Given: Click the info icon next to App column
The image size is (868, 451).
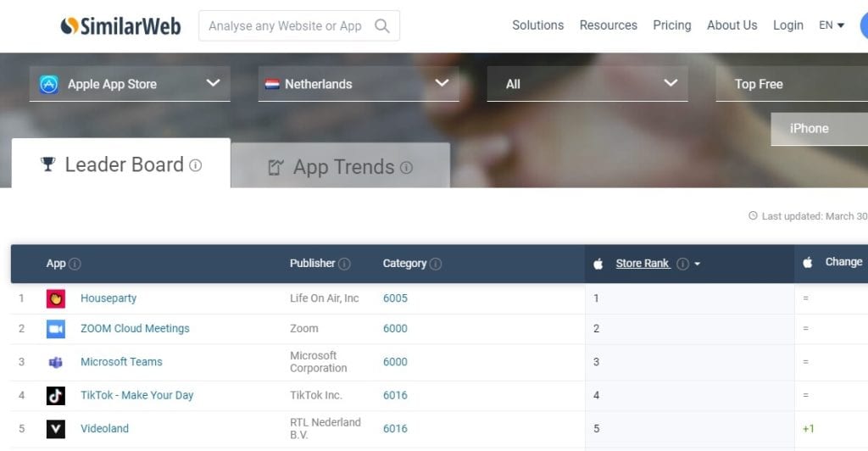Looking at the screenshot, I should click(75, 264).
